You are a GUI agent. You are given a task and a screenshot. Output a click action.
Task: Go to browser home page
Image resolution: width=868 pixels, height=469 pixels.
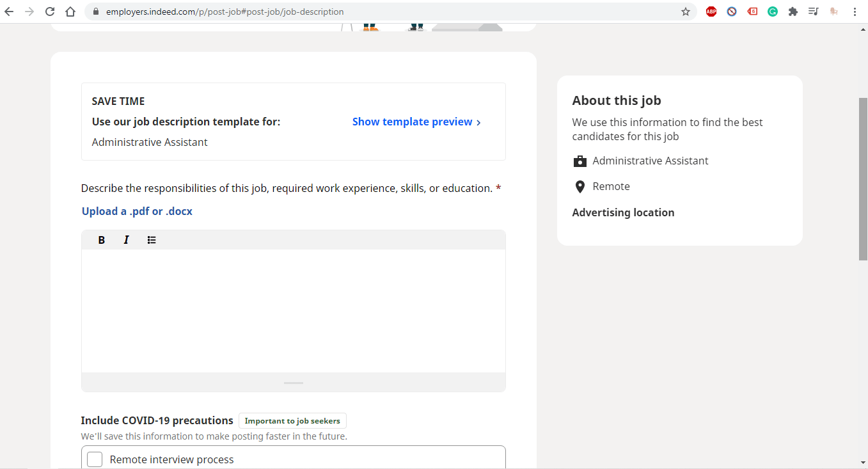coord(70,11)
